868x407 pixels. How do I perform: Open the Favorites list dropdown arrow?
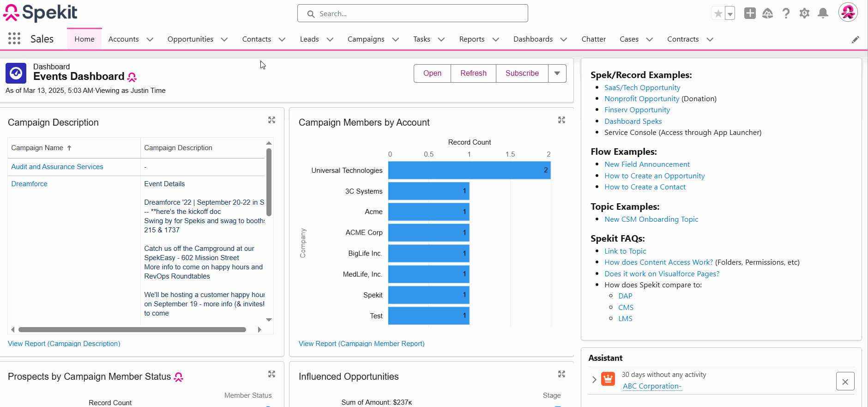730,13
